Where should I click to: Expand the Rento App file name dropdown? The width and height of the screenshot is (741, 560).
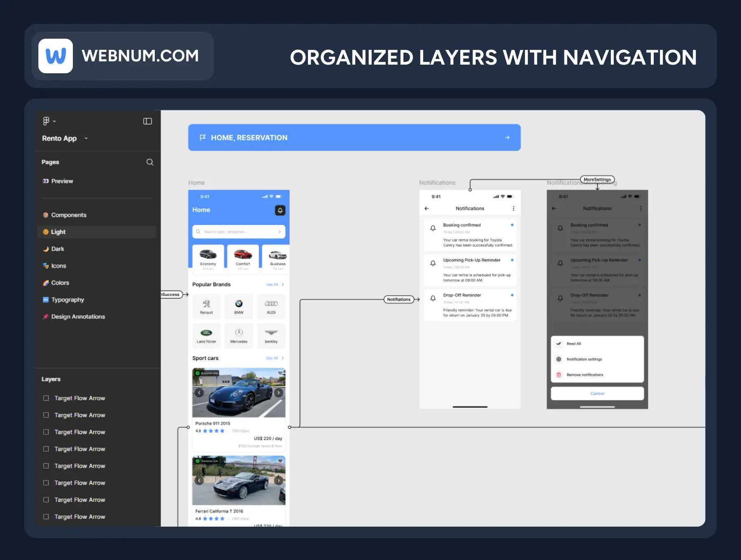point(86,138)
